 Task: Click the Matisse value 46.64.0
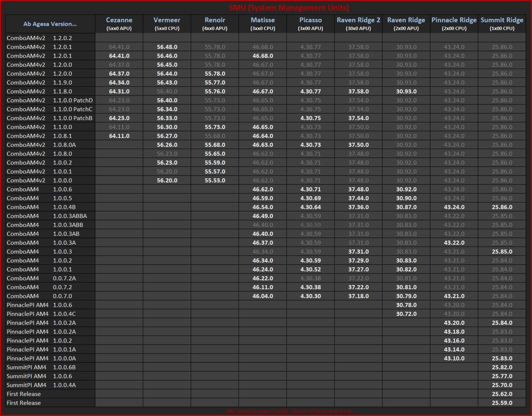(x=263, y=136)
